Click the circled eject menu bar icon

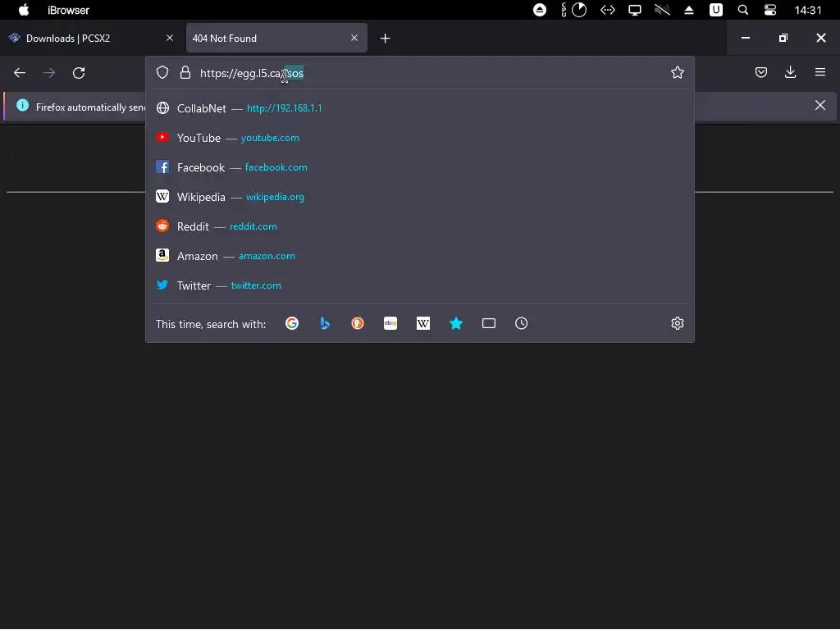coord(540,10)
